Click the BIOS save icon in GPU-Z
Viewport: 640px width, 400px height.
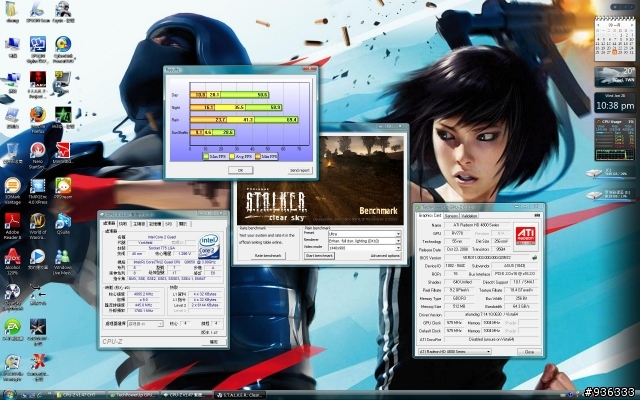click(535, 258)
